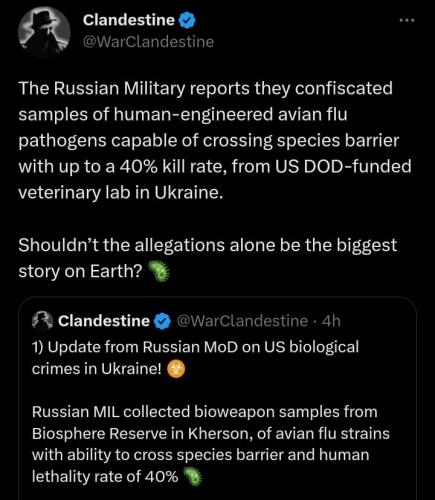Click the 'Shouldn't the allegations alone' sentence
The height and width of the screenshot is (500, 435).
(x=208, y=258)
